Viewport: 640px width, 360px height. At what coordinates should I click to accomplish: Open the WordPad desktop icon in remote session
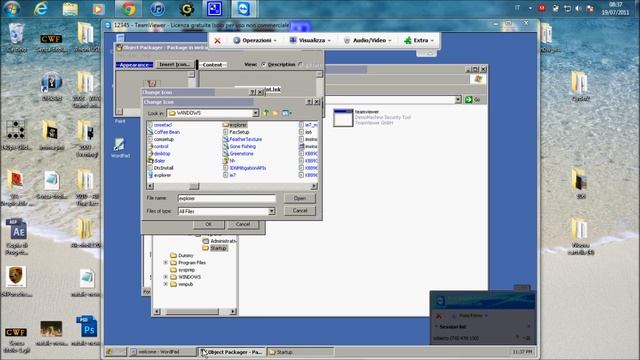tap(120, 148)
